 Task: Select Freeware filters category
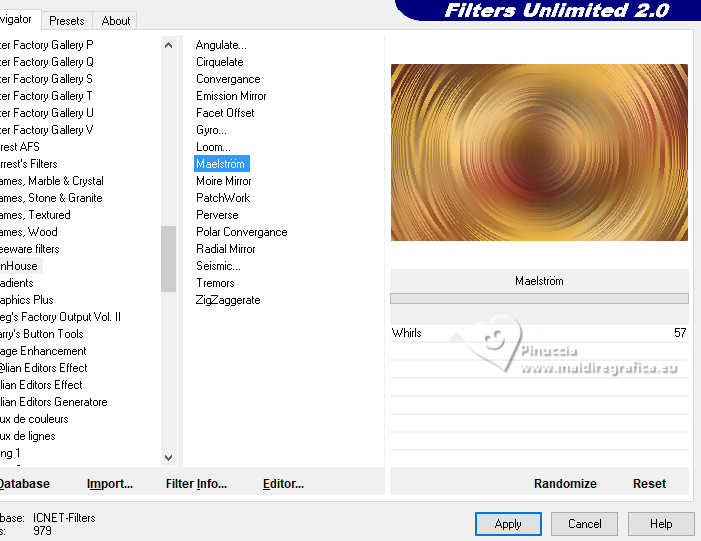coord(30,249)
